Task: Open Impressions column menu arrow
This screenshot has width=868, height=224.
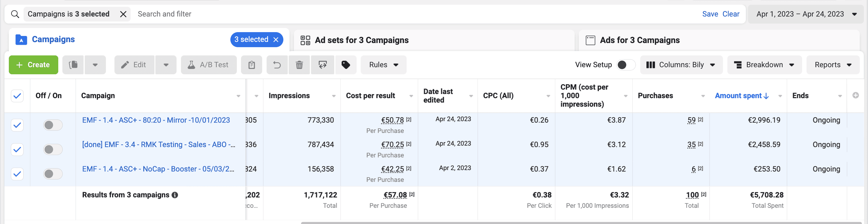Action: coord(334,96)
